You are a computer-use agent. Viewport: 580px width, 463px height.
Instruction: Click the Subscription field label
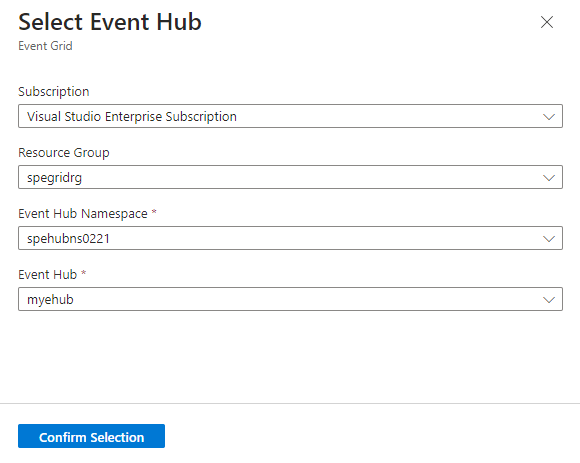[54, 92]
